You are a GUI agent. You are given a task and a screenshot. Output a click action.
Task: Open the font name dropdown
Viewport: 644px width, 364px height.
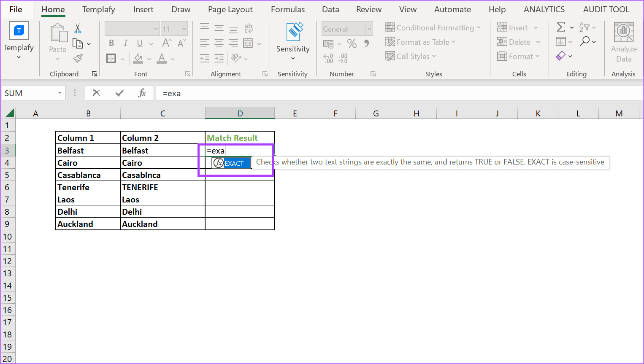click(x=156, y=29)
